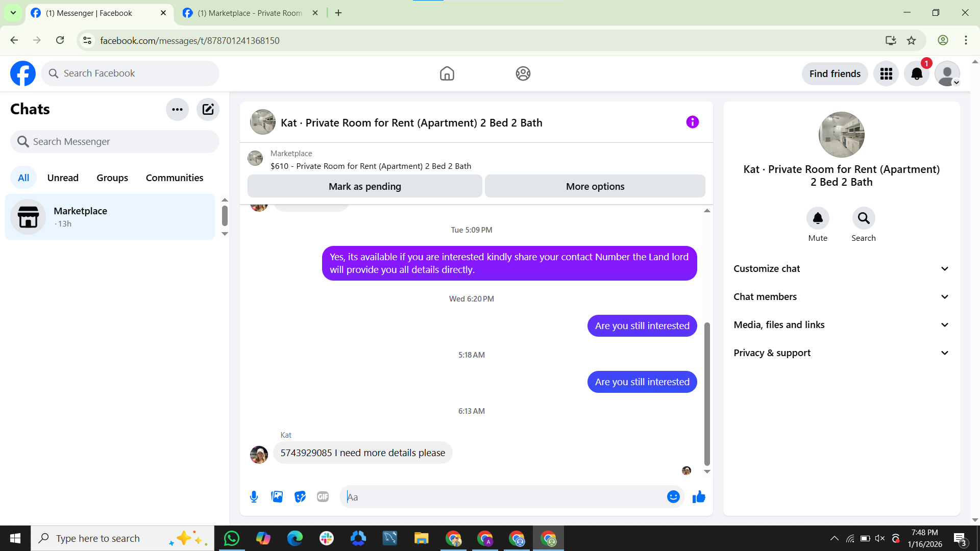Mute this conversation
980x551 pixels.
[818, 219]
